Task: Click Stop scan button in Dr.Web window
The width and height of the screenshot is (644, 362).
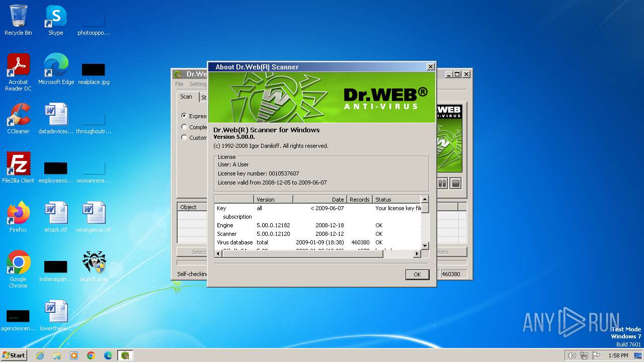Action: [x=456, y=184]
